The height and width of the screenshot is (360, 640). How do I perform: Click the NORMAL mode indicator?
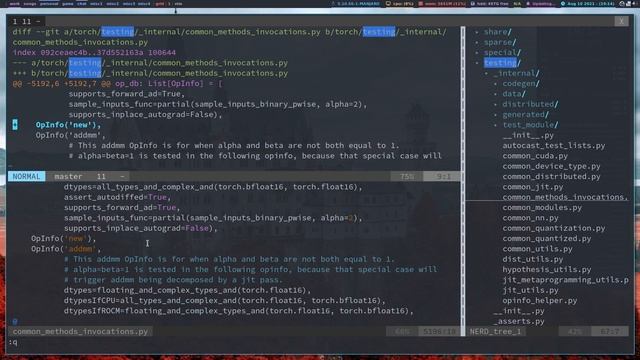point(27,176)
